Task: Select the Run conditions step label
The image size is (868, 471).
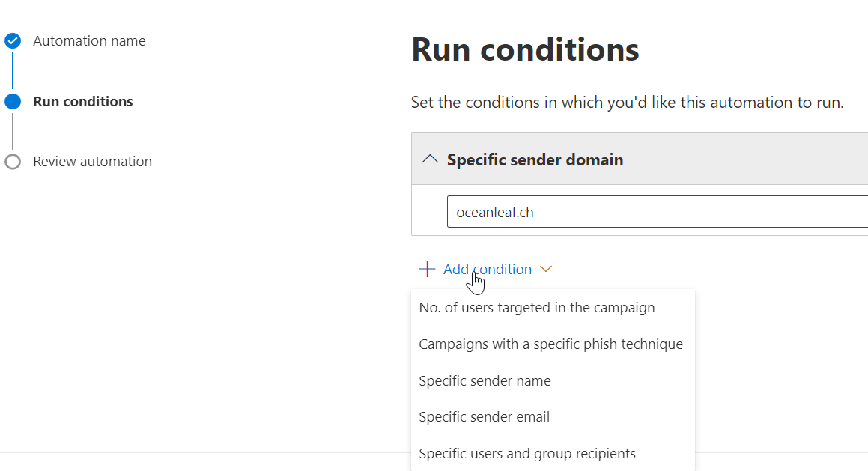Action: [x=83, y=102]
